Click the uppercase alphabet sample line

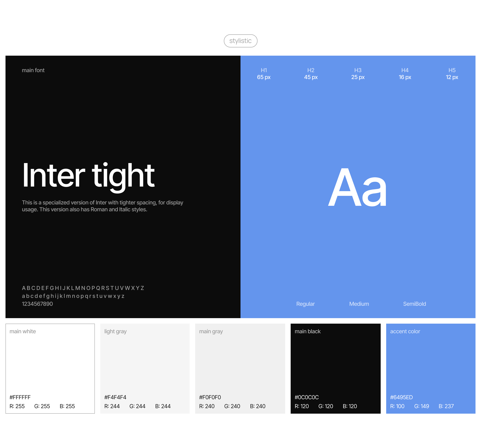pos(83,288)
